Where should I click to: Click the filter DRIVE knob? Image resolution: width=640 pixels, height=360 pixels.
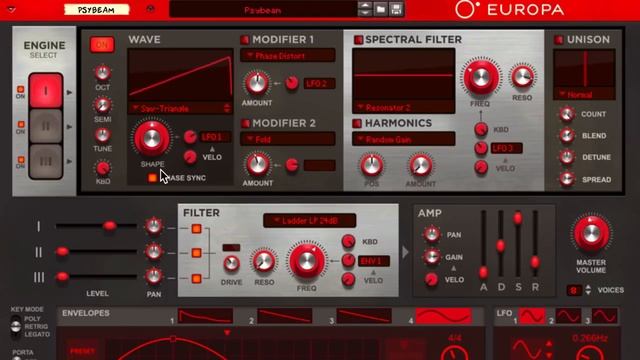[231, 264]
